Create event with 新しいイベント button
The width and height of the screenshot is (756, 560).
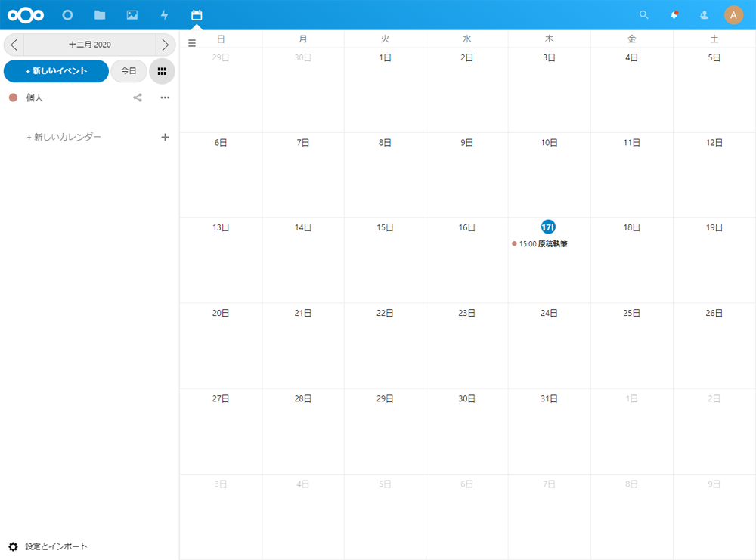56,71
